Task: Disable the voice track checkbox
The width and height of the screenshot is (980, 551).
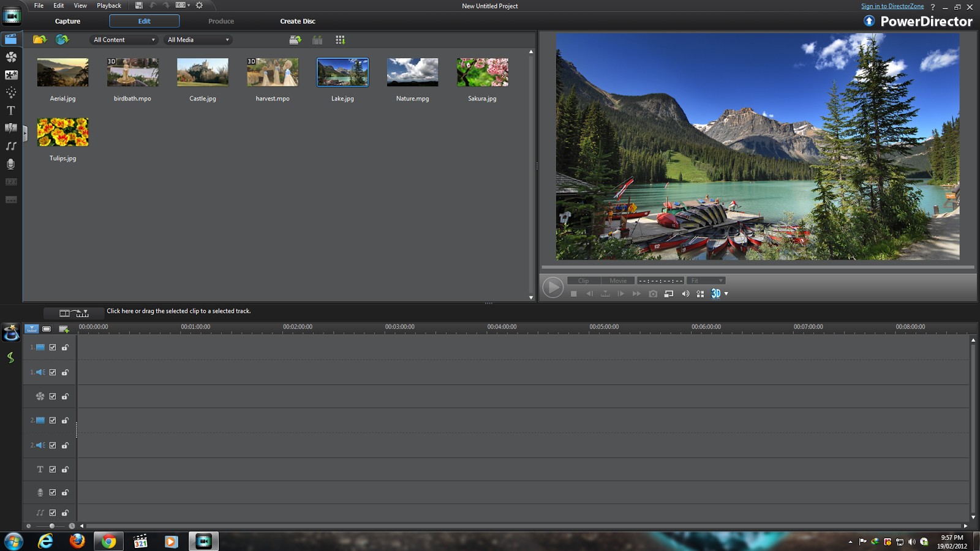Action: point(53,492)
